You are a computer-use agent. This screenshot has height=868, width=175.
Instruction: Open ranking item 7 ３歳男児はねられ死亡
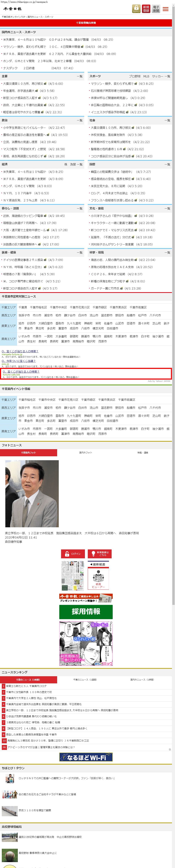tap(33, 722)
